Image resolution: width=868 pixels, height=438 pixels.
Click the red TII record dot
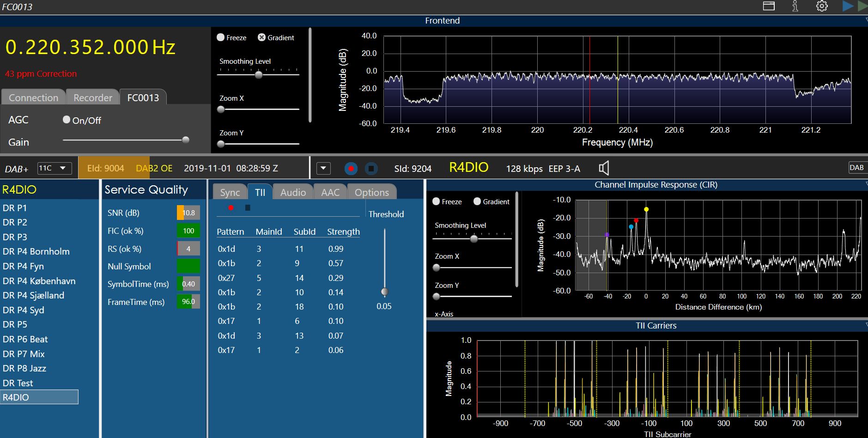(231, 208)
